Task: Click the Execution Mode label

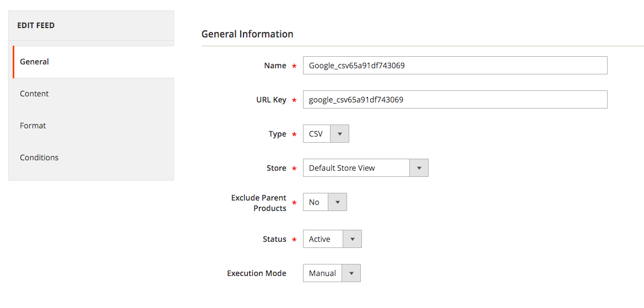Action: (257, 273)
